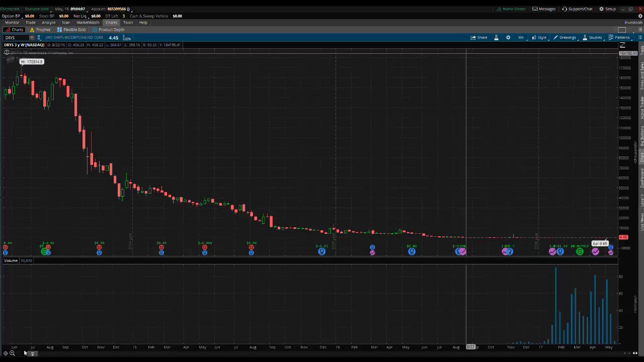
Task: Open the Active Trader sidebar tab
Action: tap(642, 107)
